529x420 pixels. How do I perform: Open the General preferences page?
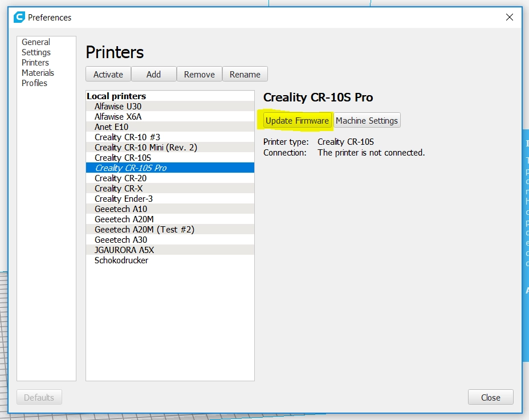[x=36, y=42]
